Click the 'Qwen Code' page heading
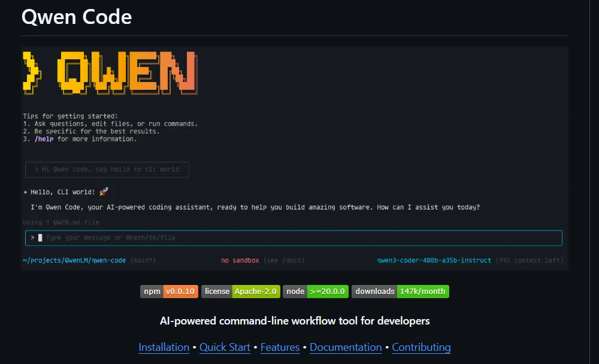The image size is (599, 364). click(77, 17)
